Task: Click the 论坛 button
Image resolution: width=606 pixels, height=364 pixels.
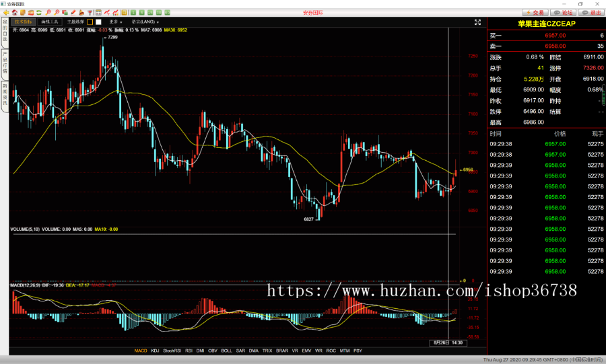Action: [x=564, y=13]
